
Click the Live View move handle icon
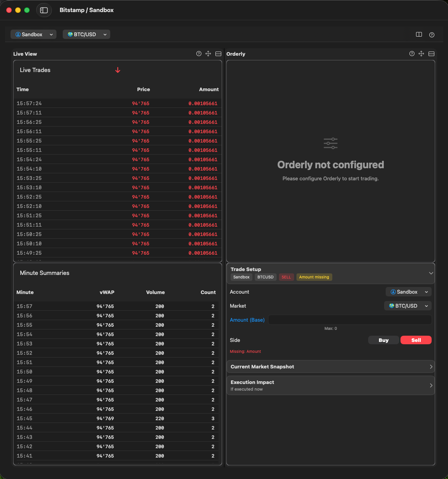click(208, 54)
